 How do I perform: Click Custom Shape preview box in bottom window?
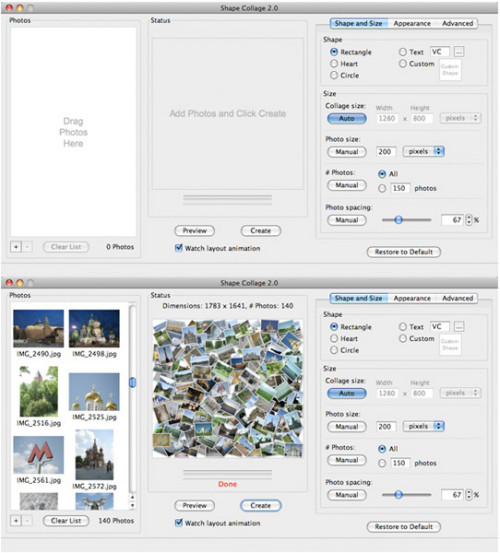coord(450,344)
